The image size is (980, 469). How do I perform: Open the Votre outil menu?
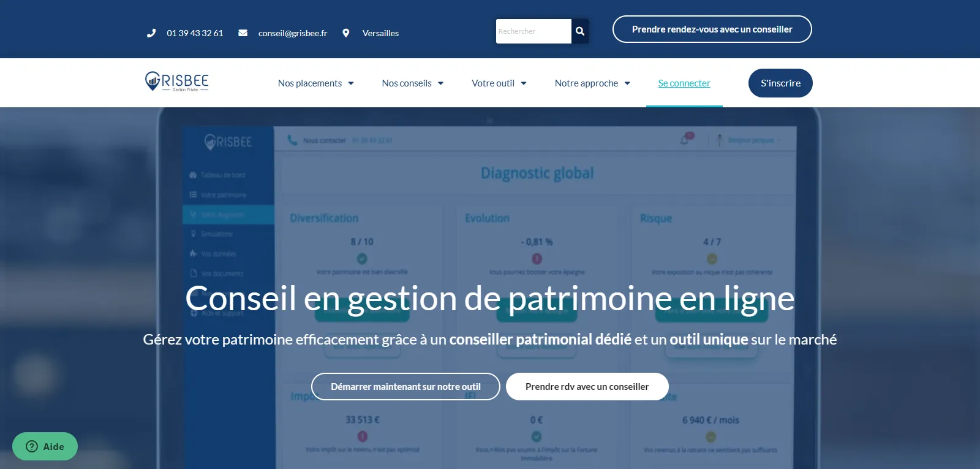[x=493, y=83]
